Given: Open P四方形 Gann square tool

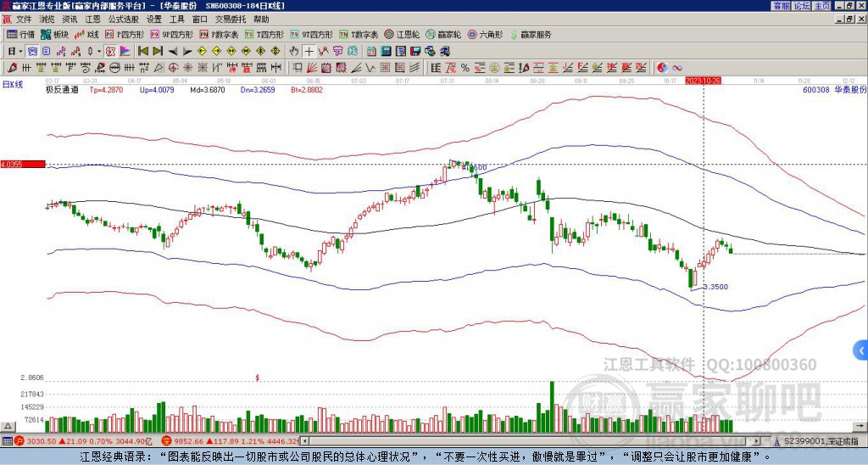Looking at the screenshot, I should click(125, 34).
